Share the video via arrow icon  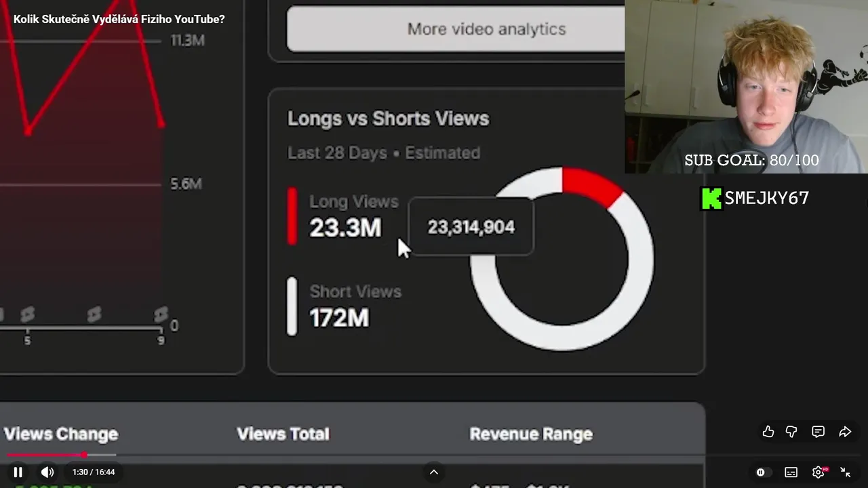click(x=845, y=432)
